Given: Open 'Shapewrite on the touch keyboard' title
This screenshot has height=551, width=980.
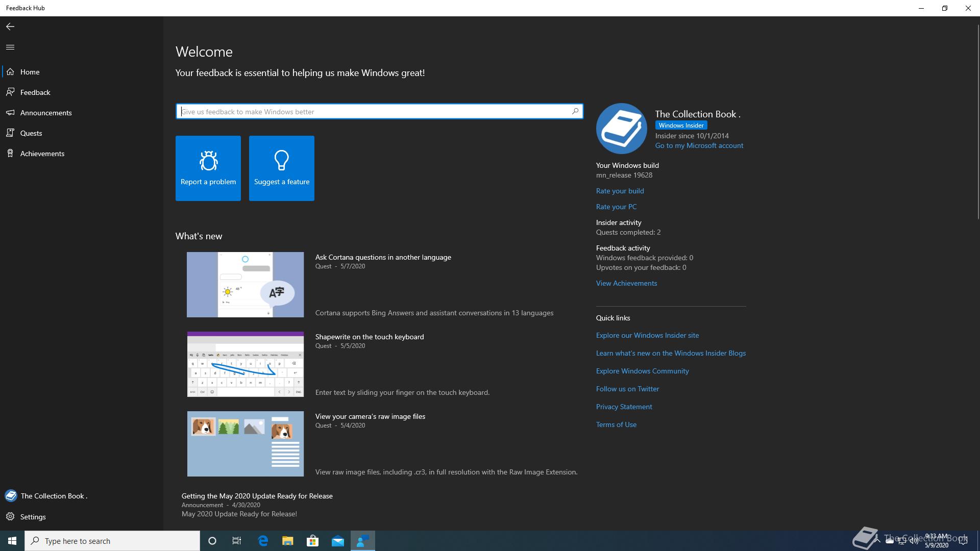Looking at the screenshot, I should [370, 337].
